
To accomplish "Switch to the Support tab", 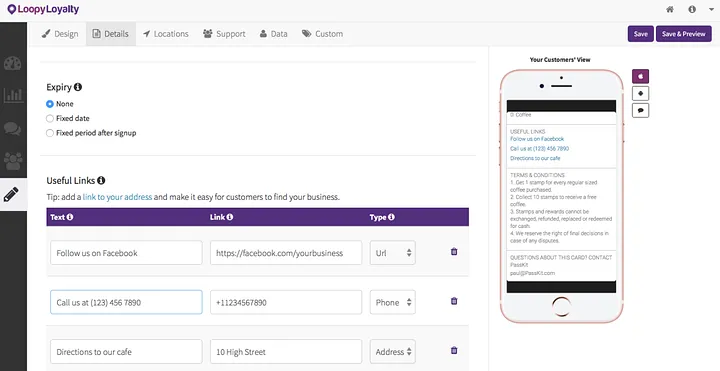I will click(x=224, y=34).
